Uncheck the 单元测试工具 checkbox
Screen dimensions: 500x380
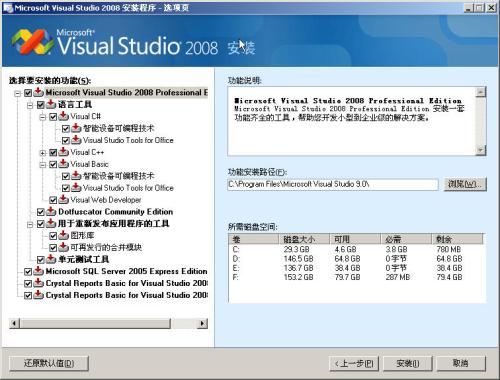(41, 260)
